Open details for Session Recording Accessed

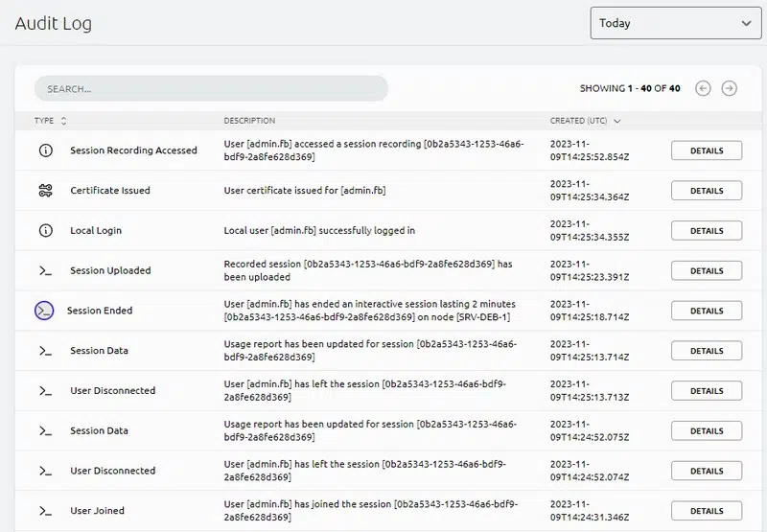(x=707, y=150)
